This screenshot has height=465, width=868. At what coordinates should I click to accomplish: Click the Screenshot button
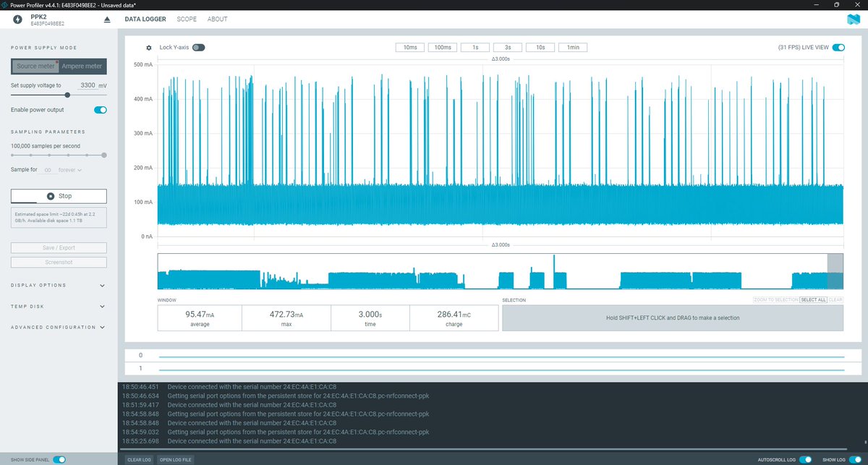click(x=59, y=263)
